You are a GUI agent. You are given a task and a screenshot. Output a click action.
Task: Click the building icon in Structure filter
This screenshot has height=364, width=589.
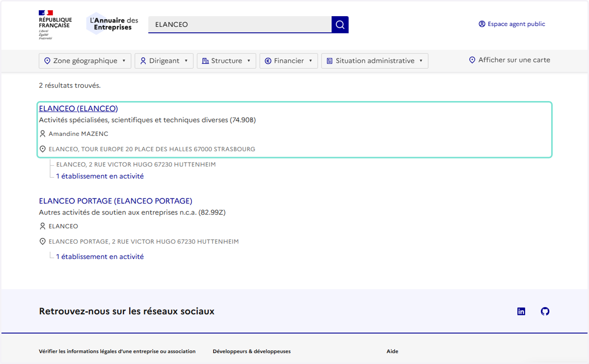[x=206, y=61]
